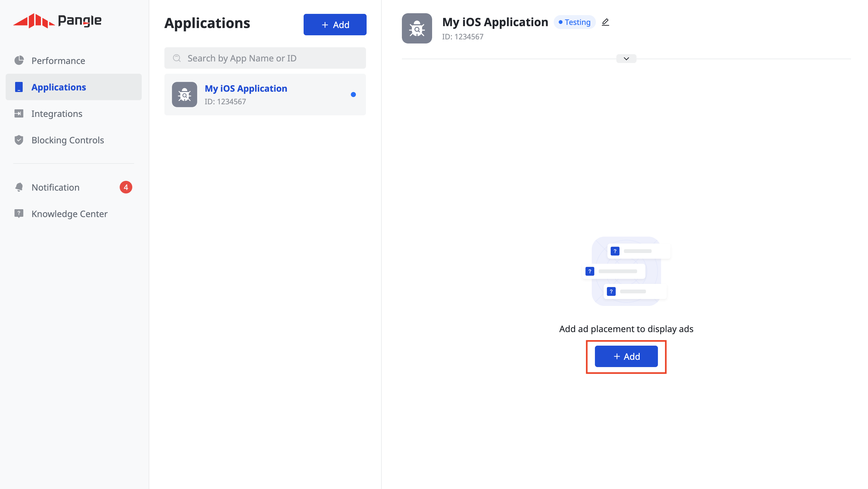Click the blue status dot in list
Image resolution: width=868 pixels, height=489 pixels.
click(353, 95)
